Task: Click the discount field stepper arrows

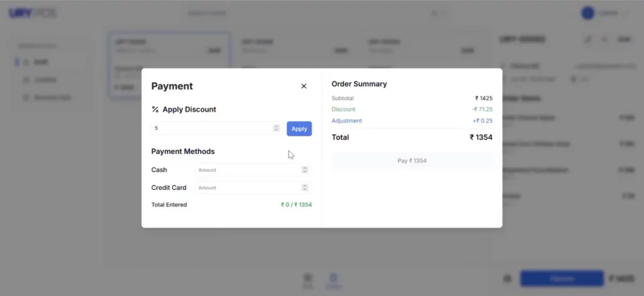Action: point(277,128)
